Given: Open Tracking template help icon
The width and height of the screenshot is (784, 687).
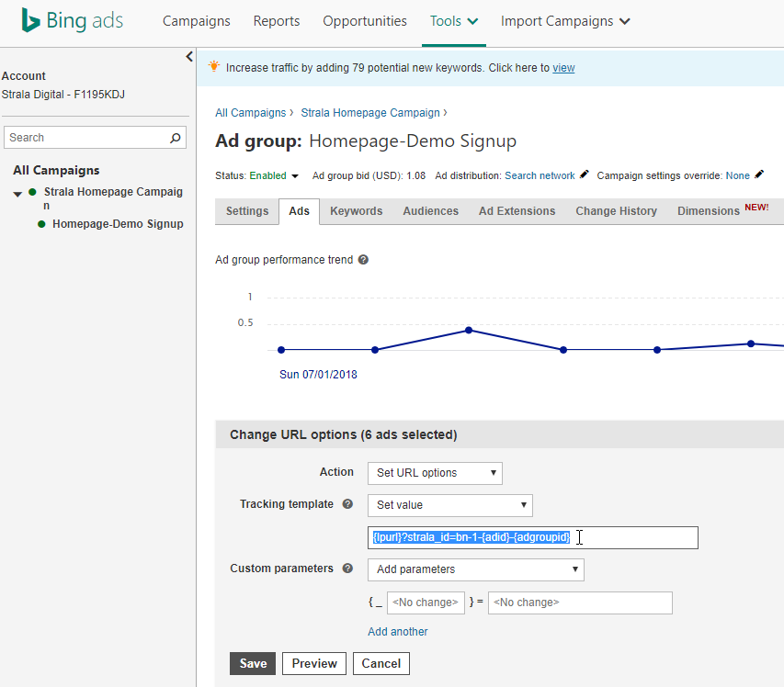Looking at the screenshot, I should [x=347, y=504].
